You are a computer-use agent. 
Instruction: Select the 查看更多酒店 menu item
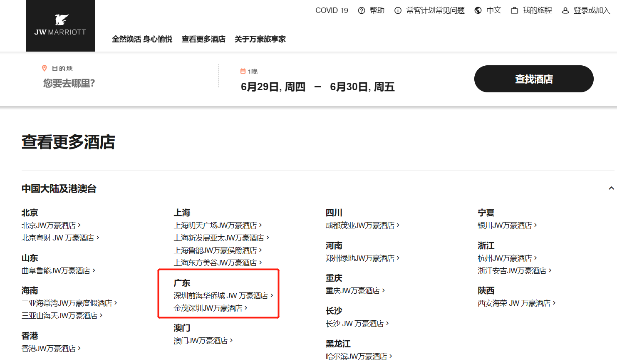(x=203, y=39)
